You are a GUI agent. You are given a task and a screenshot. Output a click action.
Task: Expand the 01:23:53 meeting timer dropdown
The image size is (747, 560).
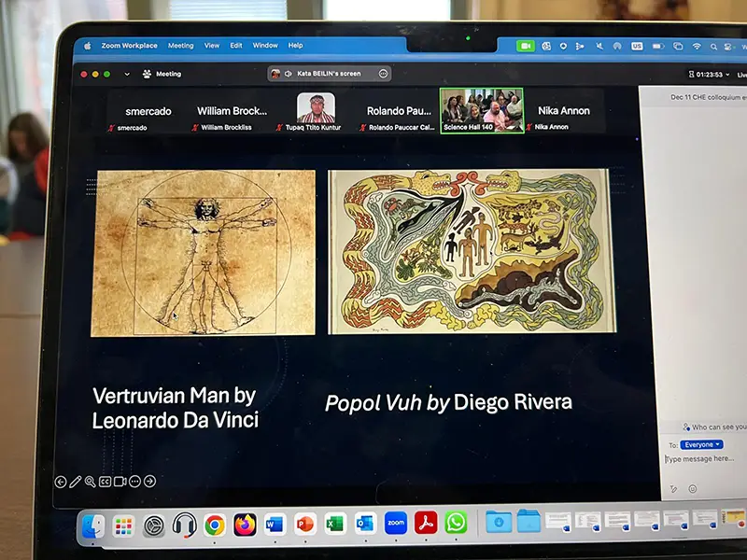click(x=710, y=75)
